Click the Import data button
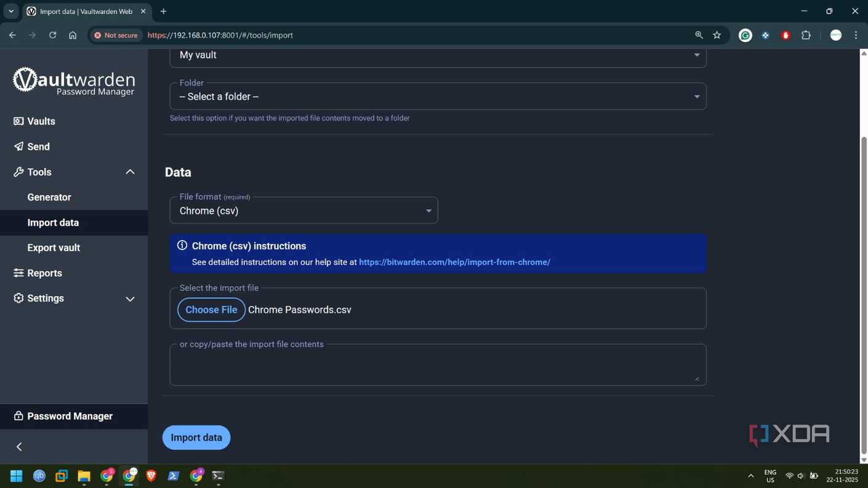 (x=196, y=438)
